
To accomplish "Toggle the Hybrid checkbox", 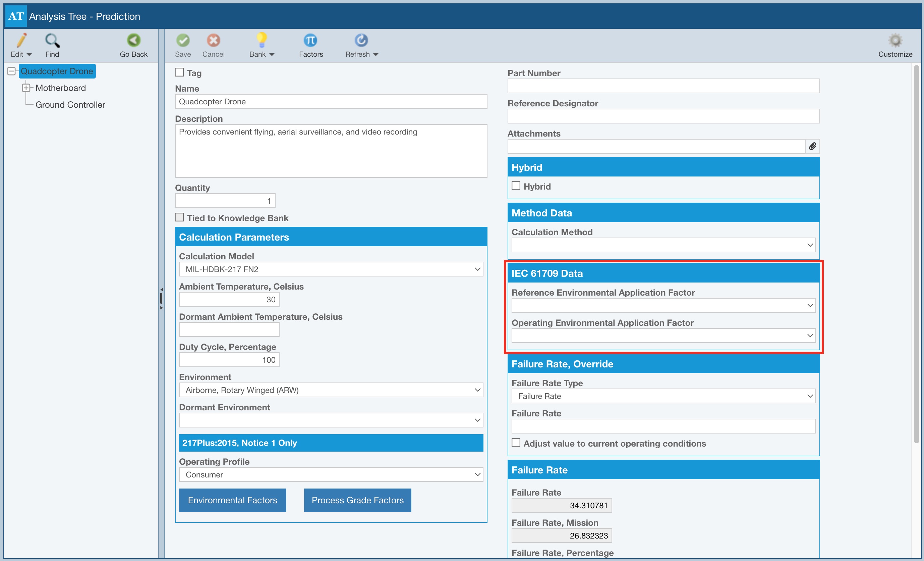I will click(516, 186).
